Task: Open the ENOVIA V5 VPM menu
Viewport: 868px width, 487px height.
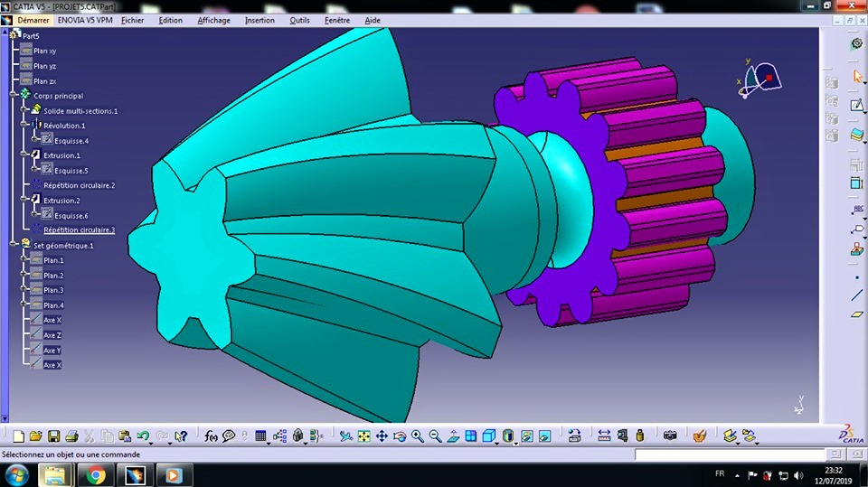Action: (x=85, y=21)
